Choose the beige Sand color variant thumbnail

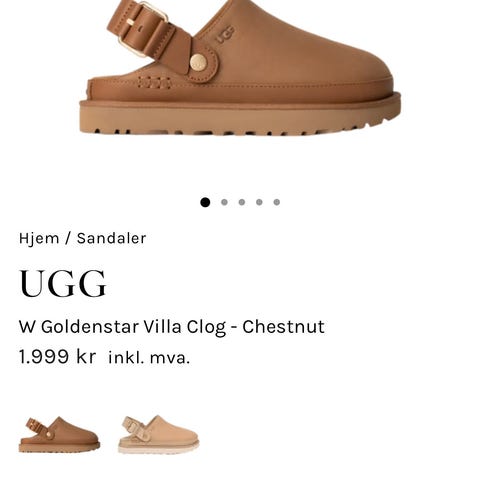158,434
